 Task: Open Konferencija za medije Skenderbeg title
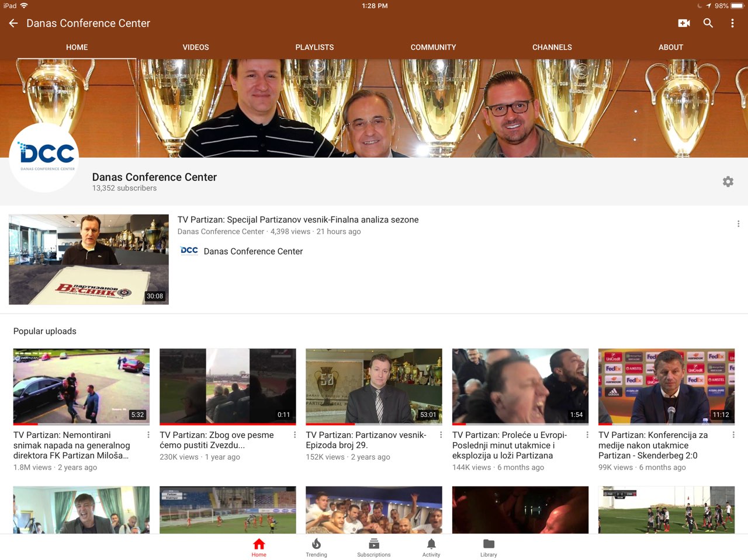click(x=653, y=445)
